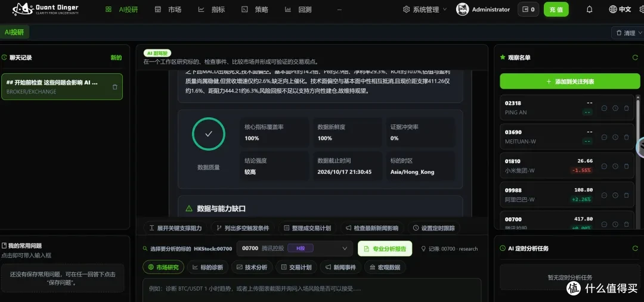Open chat icon for 02318 PING AN
This screenshot has width=644, height=302.
tap(604, 108)
